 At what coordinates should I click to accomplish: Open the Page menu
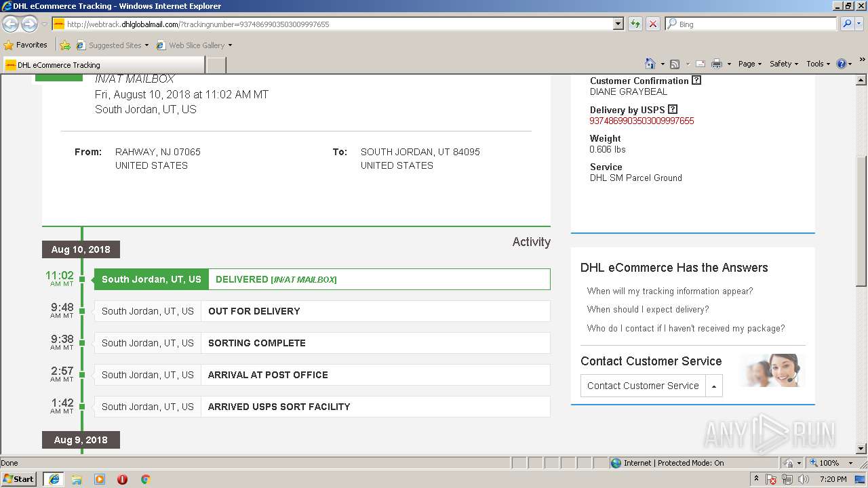[749, 64]
